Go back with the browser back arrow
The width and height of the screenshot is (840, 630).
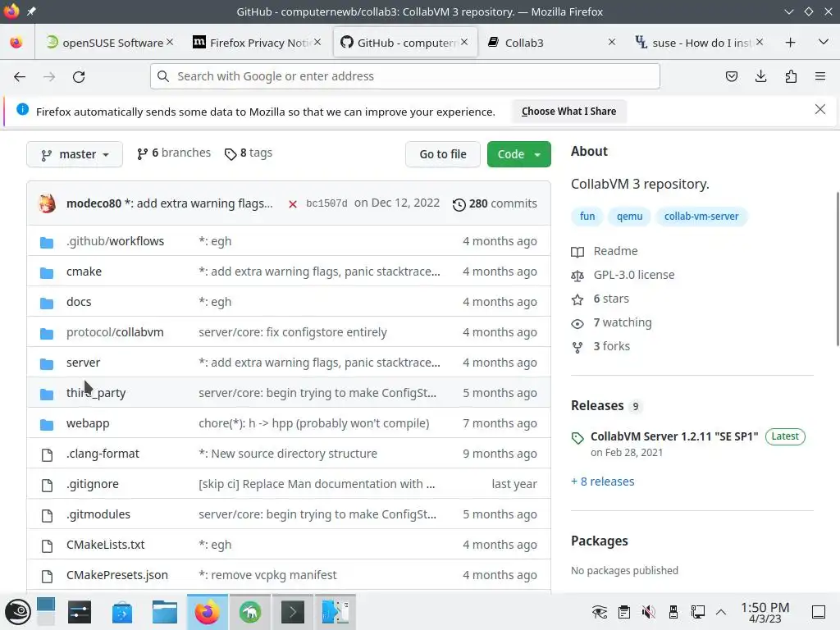(x=20, y=76)
